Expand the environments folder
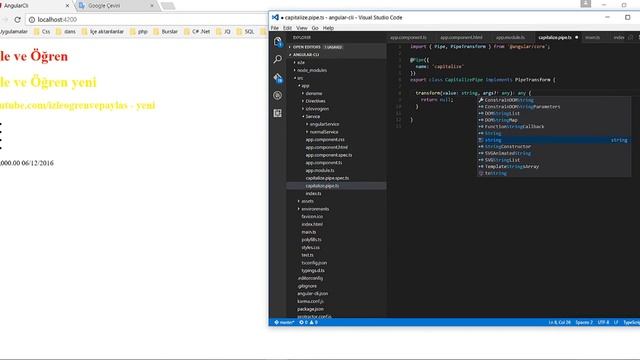 click(299, 209)
